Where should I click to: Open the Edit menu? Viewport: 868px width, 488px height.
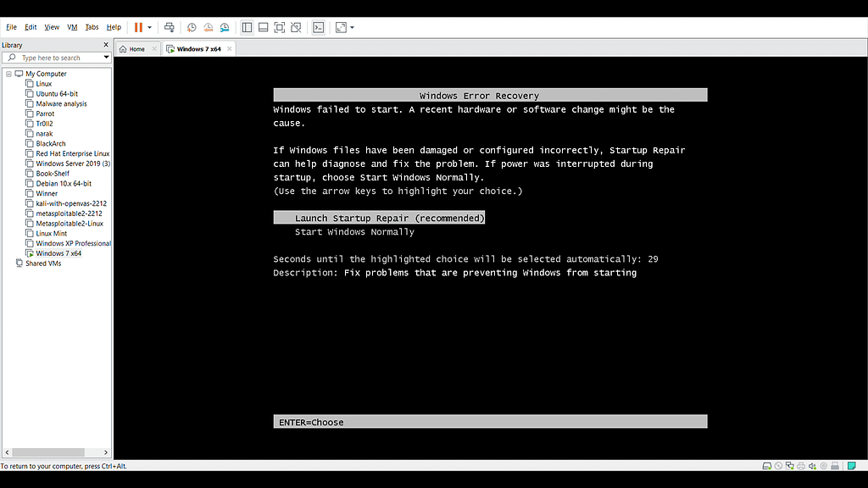[31, 27]
